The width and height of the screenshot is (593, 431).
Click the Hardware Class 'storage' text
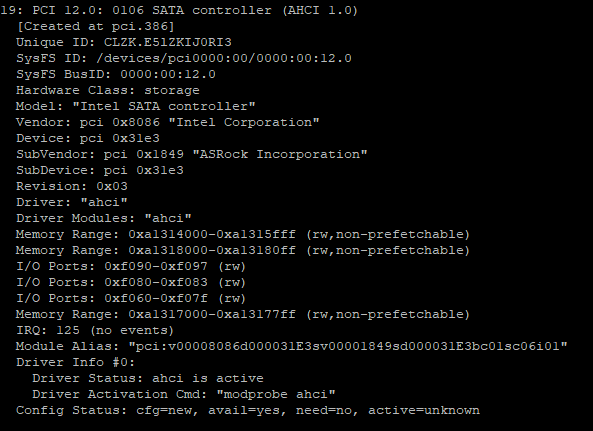point(172,90)
